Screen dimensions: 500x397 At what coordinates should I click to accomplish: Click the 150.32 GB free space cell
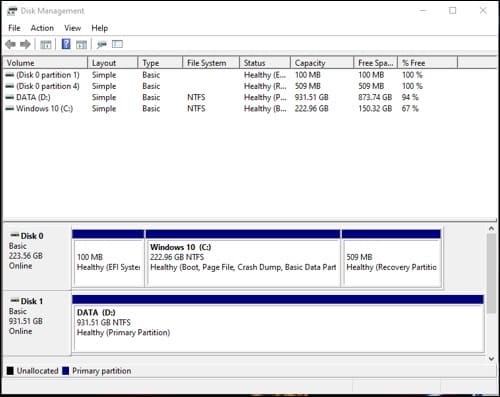[x=375, y=109]
